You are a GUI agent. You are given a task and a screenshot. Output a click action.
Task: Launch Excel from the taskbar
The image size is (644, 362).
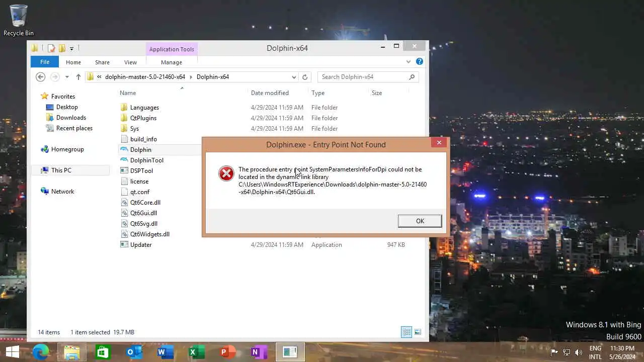tap(197, 352)
